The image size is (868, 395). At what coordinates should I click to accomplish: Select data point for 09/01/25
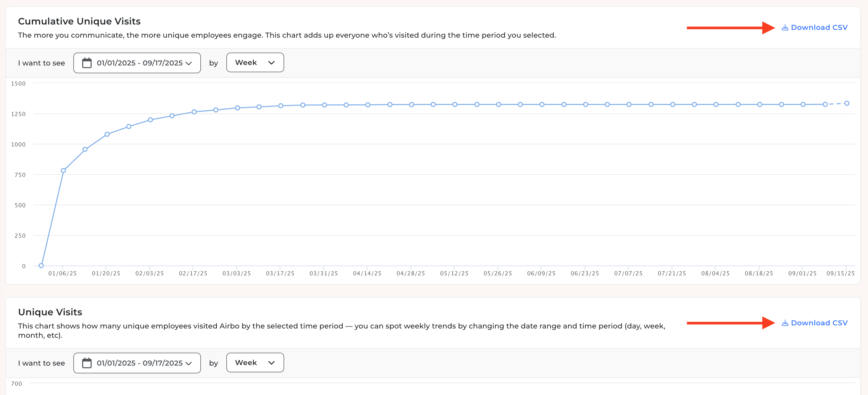click(x=803, y=105)
